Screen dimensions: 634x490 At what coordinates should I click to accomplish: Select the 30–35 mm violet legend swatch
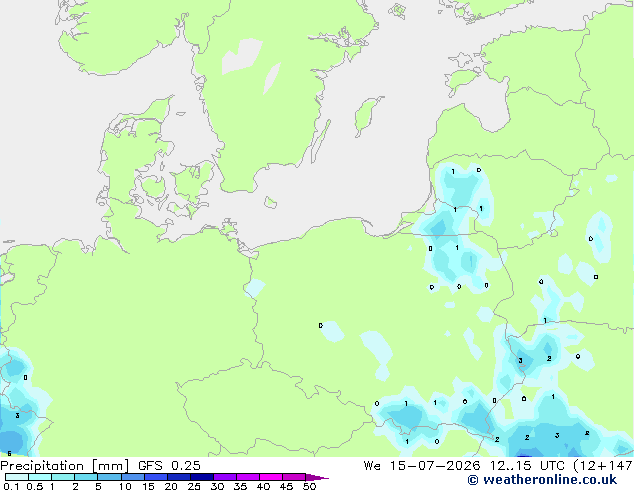click(225, 477)
